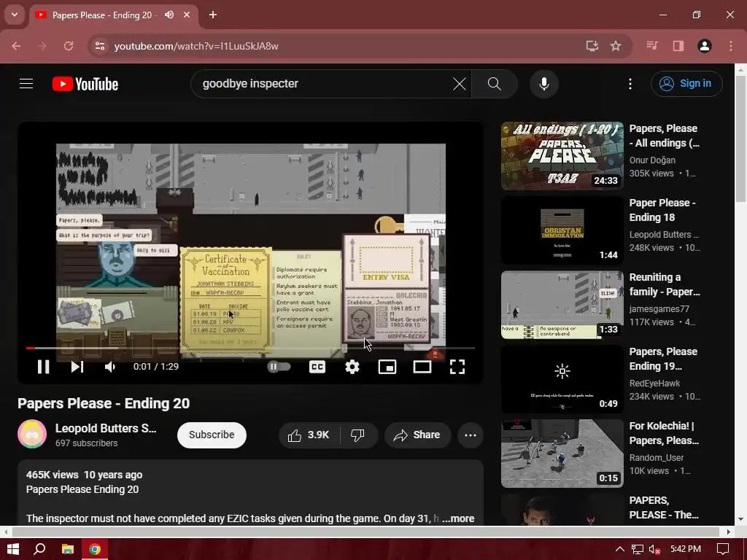This screenshot has height=560, width=747.
Task: Open File Explorer from taskbar
Action: click(x=68, y=549)
